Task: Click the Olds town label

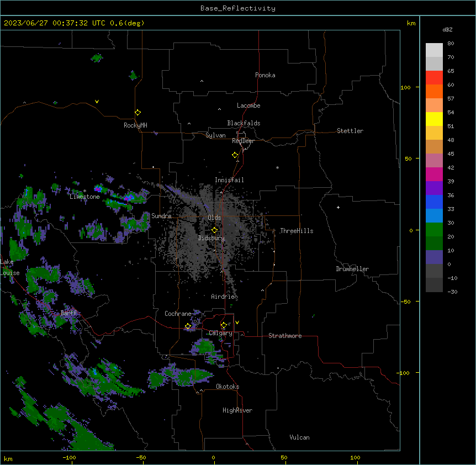Action: click(214, 218)
